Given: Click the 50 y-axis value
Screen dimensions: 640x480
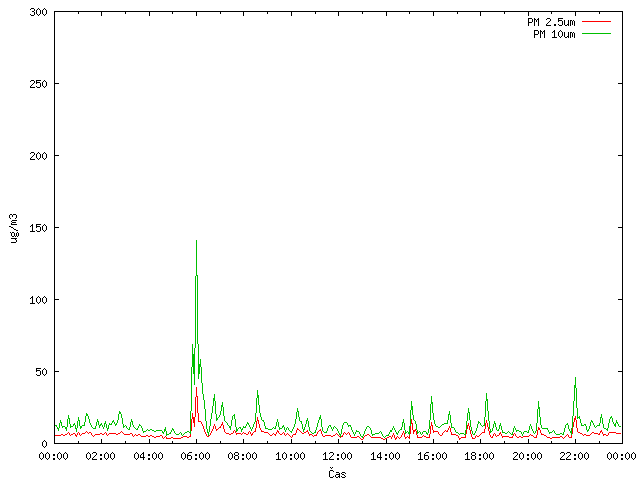Looking at the screenshot, I should (41, 372).
